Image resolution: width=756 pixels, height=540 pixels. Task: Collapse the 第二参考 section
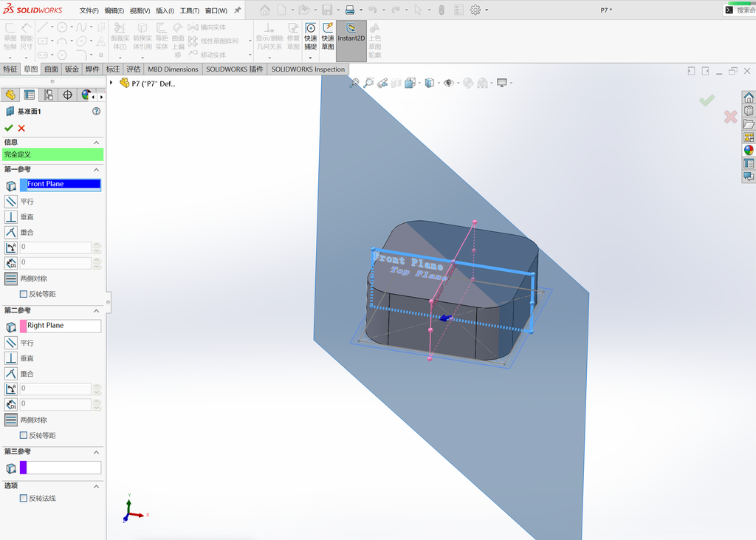coord(97,311)
